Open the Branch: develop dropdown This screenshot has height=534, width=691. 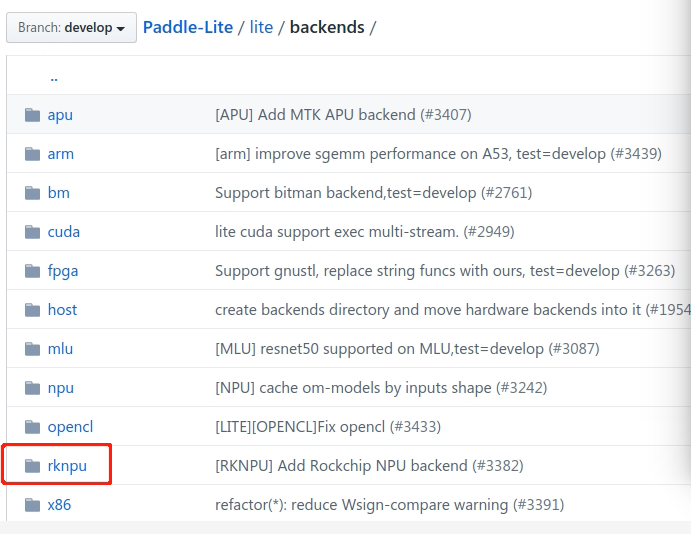pos(71,28)
